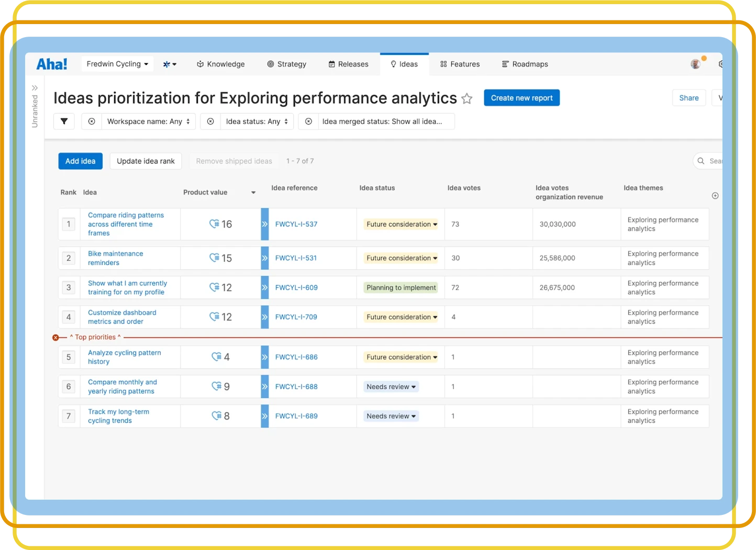
Task: Open the Features tab
Action: (460, 64)
